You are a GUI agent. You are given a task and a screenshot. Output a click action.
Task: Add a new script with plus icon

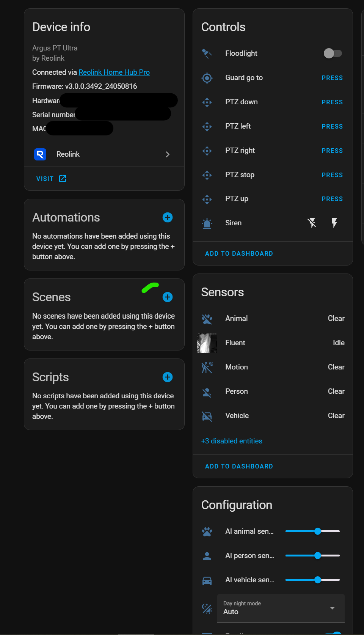point(168,377)
